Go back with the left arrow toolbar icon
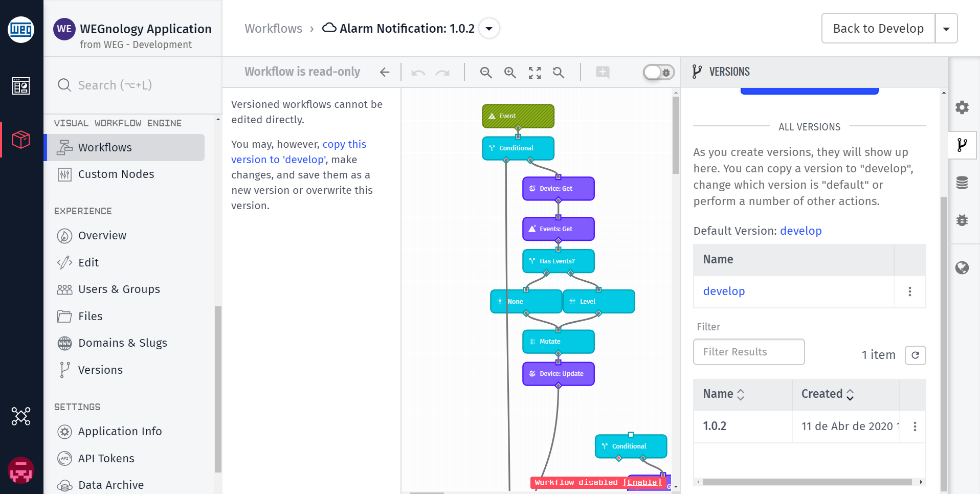 click(385, 72)
